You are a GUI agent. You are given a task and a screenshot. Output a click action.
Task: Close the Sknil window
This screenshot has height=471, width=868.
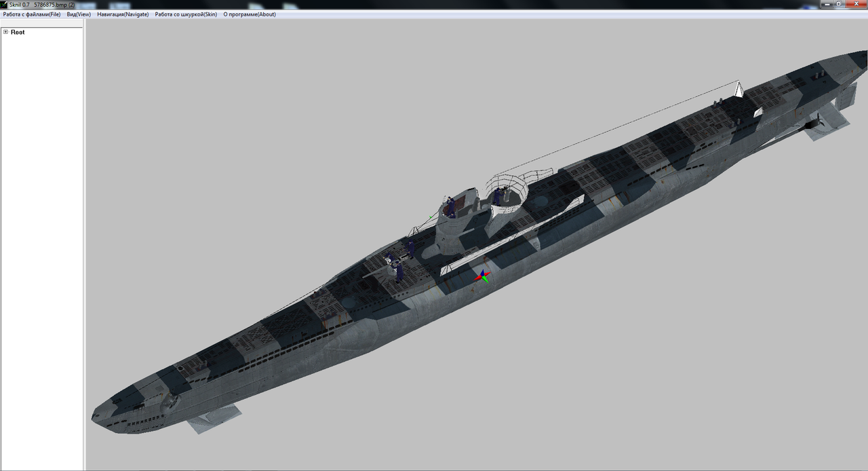854,4
